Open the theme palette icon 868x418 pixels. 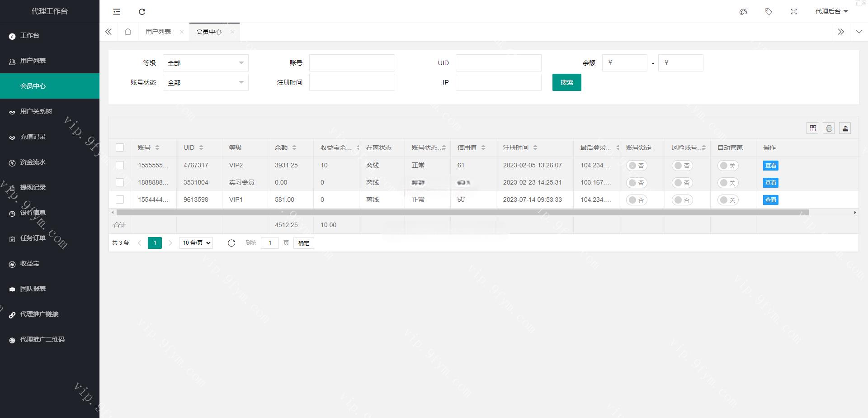point(743,12)
